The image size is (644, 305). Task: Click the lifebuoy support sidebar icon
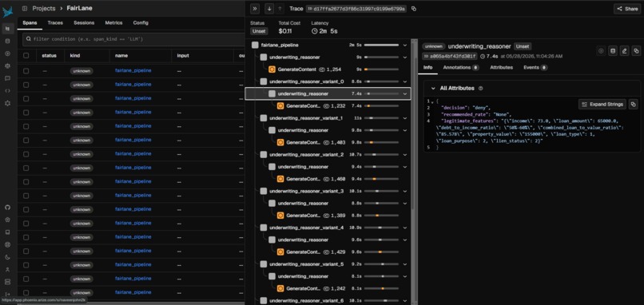click(7, 244)
